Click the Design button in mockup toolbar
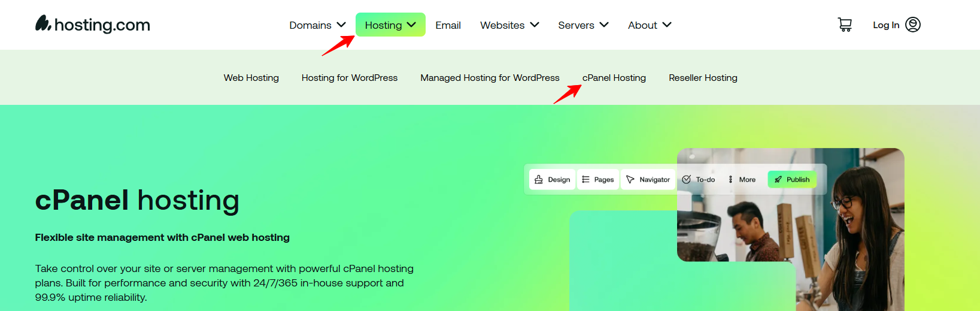This screenshot has width=980, height=311. [x=552, y=179]
